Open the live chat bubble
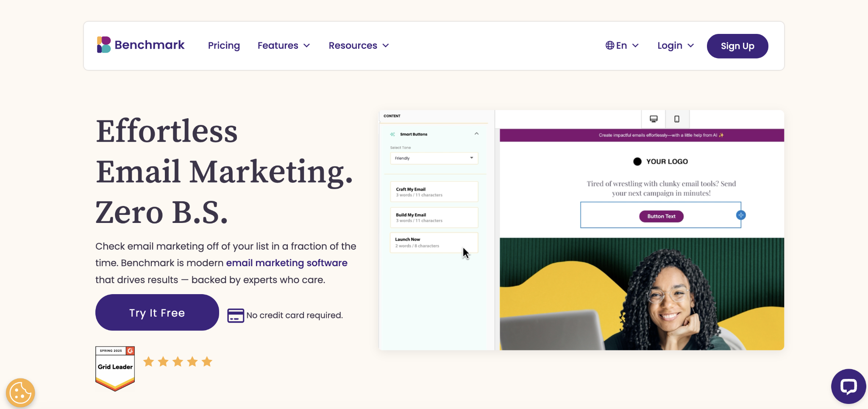The image size is (868, 409). click(849, 386)
